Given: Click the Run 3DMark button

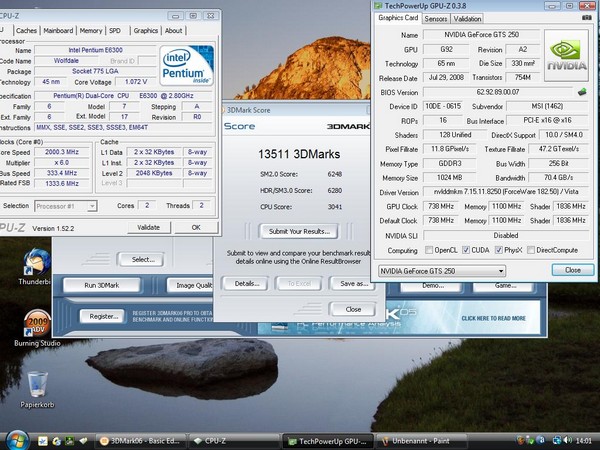Looking at the screenshot, I should [x=101, y=285].
